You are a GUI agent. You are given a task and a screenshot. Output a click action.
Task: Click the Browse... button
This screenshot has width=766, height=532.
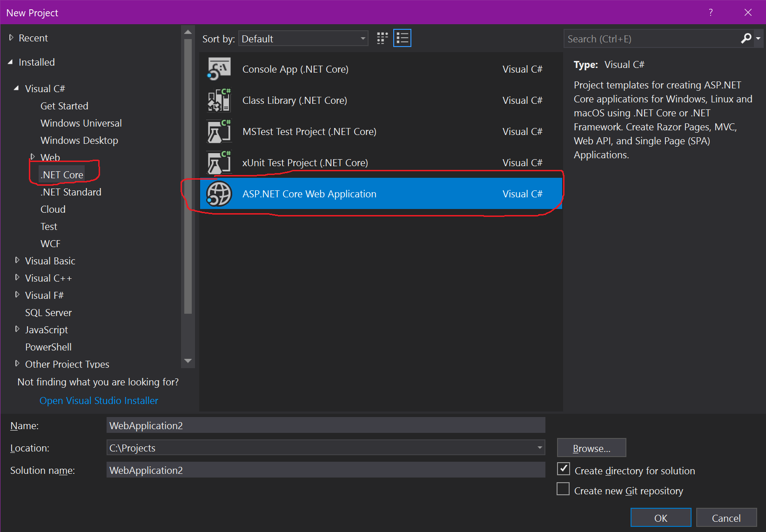[591, 448]
